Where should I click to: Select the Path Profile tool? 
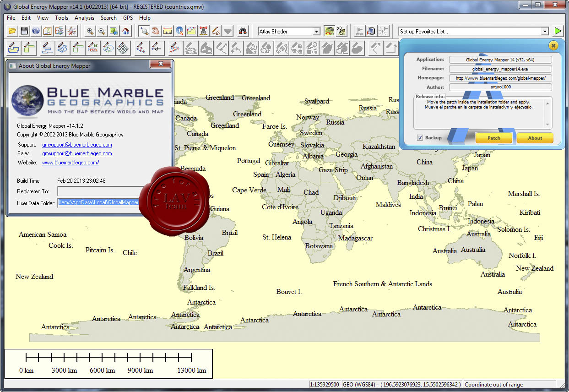192,31
